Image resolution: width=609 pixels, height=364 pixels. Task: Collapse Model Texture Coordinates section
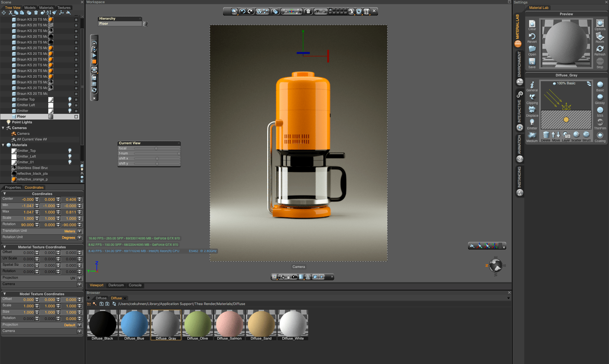click(4, 294)
